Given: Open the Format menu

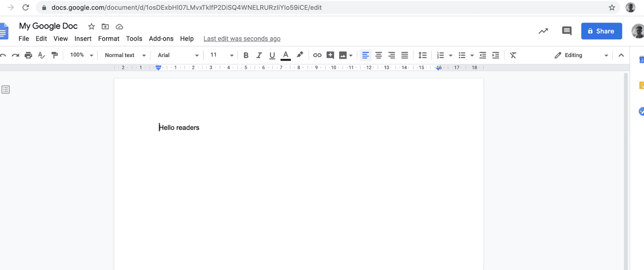Looking at the screenshot, I should pyautogui.click(x=109, y=39).
